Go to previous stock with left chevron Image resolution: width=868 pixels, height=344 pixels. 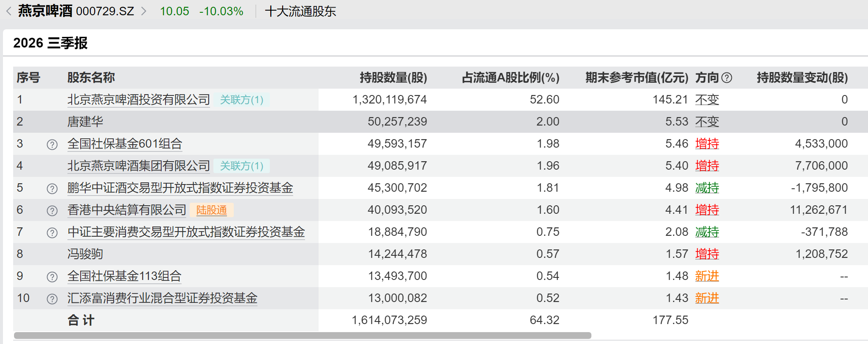point(8,11)
